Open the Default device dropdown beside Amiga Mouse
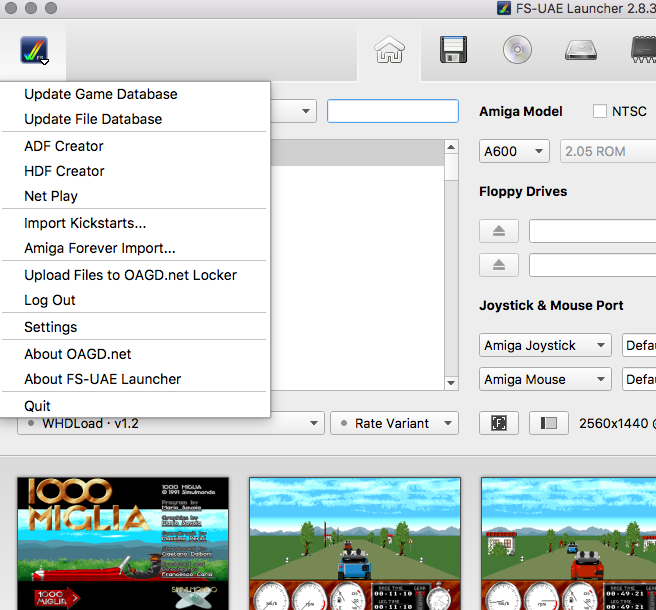Screen dimensions: 656x610 tap(639, 379)
